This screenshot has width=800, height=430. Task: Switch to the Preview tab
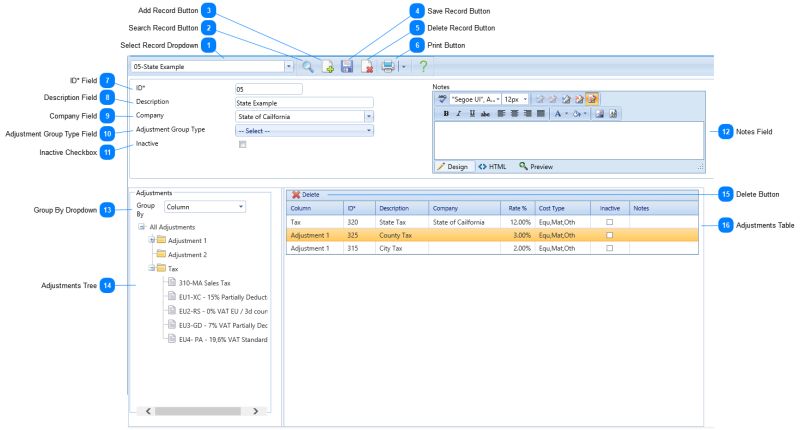click(536, 167)
